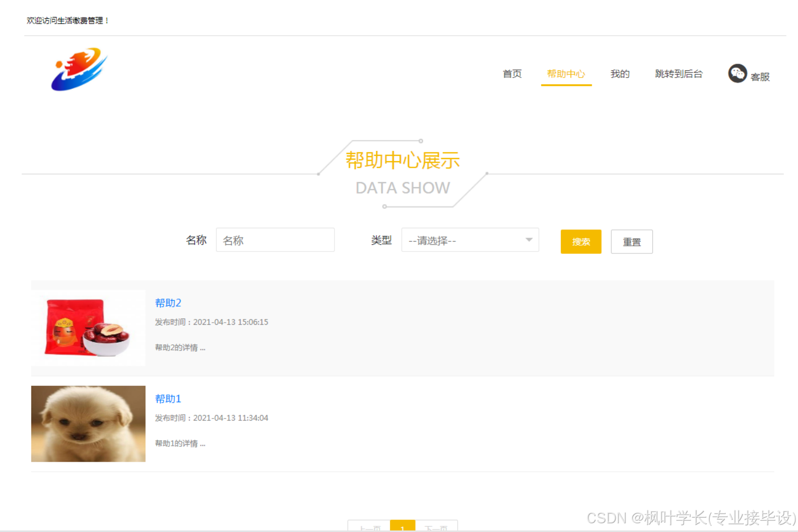The height and width of the screenshot is (532, 798).
Task: Click the puppy thumbnail for 帮助1
Action: 88,424
